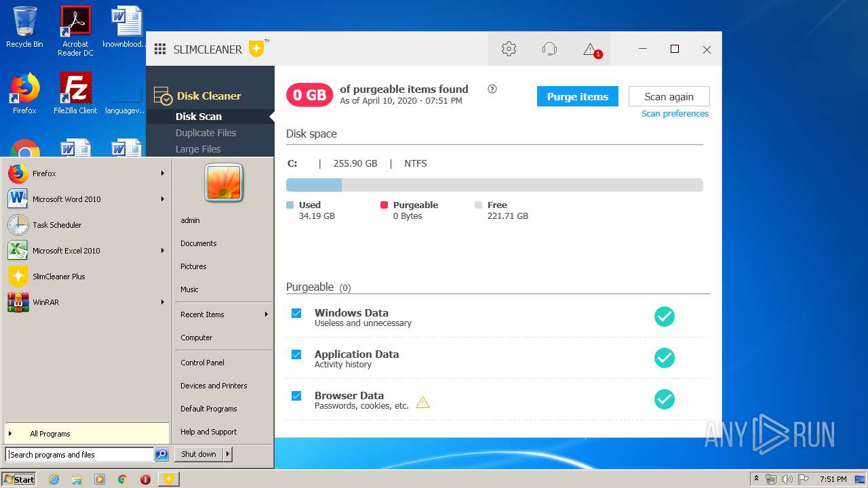Uncheck the Browser Data checkbox
Viewport: 868px width, 488px height.
296,396
